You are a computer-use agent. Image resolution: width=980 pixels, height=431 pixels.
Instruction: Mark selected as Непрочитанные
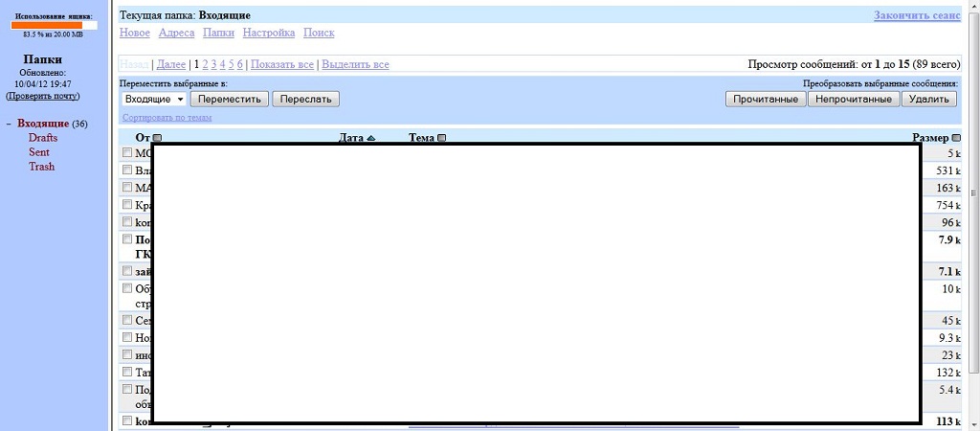pyautogui.click(x=854, y=99)
